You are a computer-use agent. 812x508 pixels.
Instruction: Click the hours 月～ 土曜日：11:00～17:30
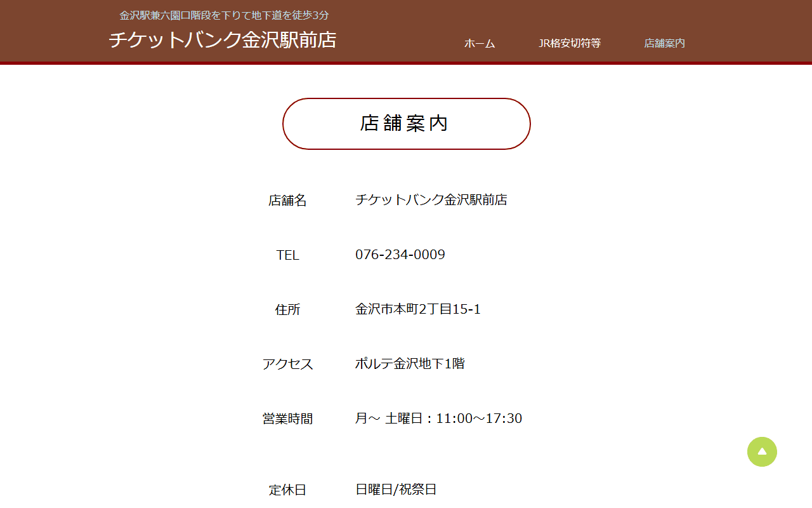point(438,418)
